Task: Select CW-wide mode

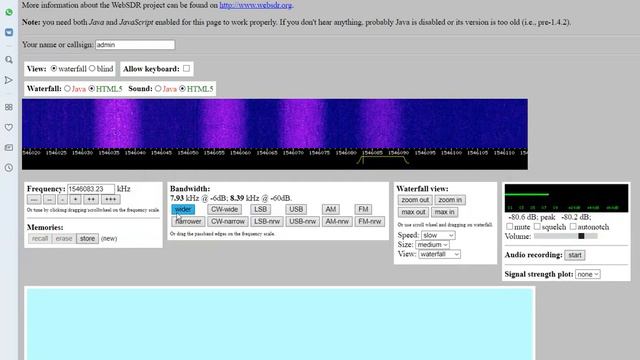Action: click(224, 209)
